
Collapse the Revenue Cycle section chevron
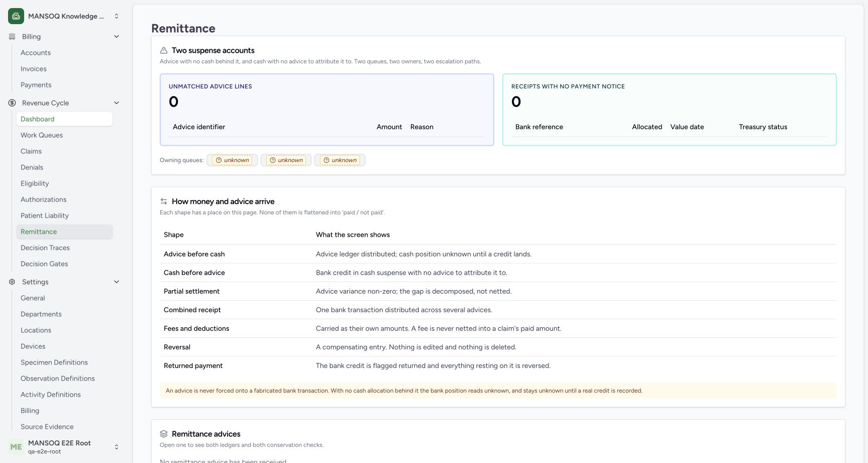[117, 103]
